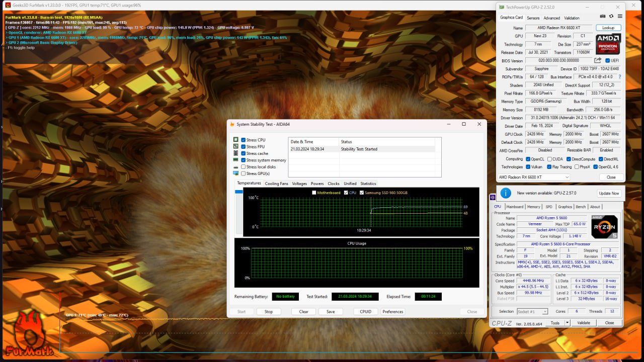Click GPU-Z title bar chip icon
This screenshot has height=362, width=644.
(x=501, y=8)
